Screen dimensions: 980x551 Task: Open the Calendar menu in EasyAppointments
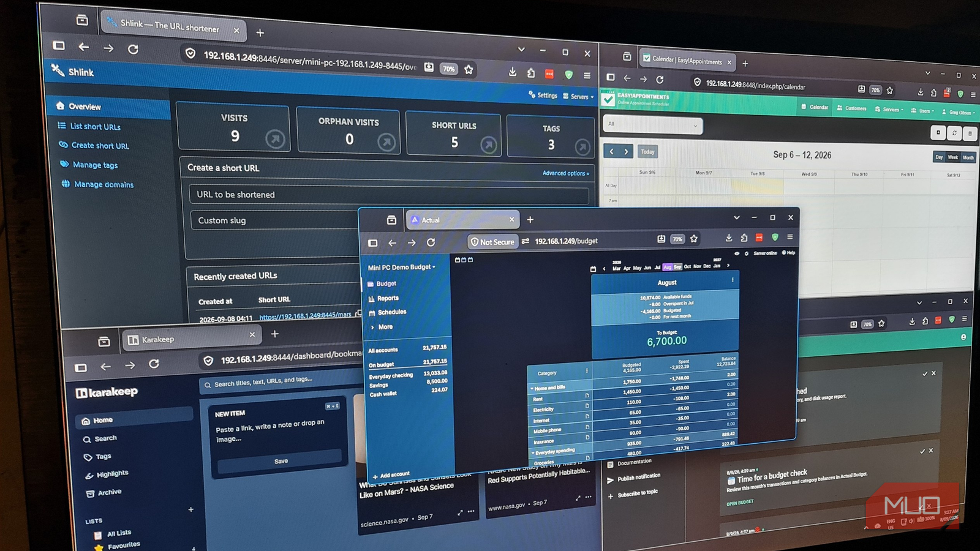pos(815,107)
